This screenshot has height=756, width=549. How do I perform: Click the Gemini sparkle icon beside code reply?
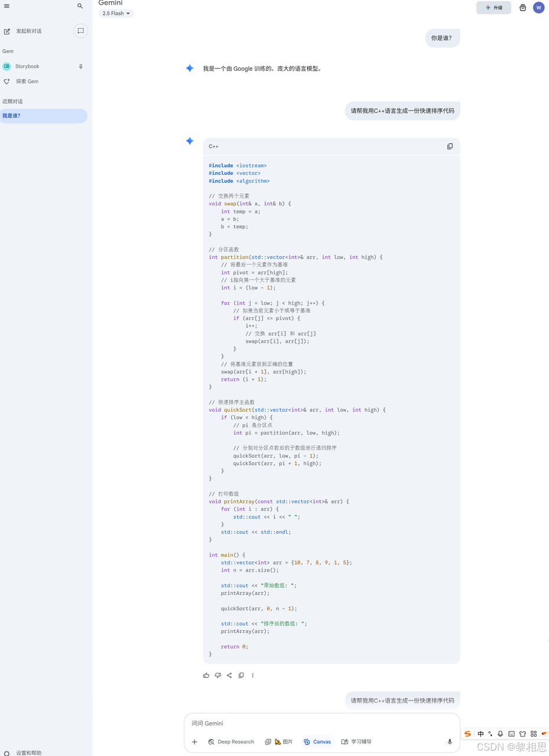[190, 141]
